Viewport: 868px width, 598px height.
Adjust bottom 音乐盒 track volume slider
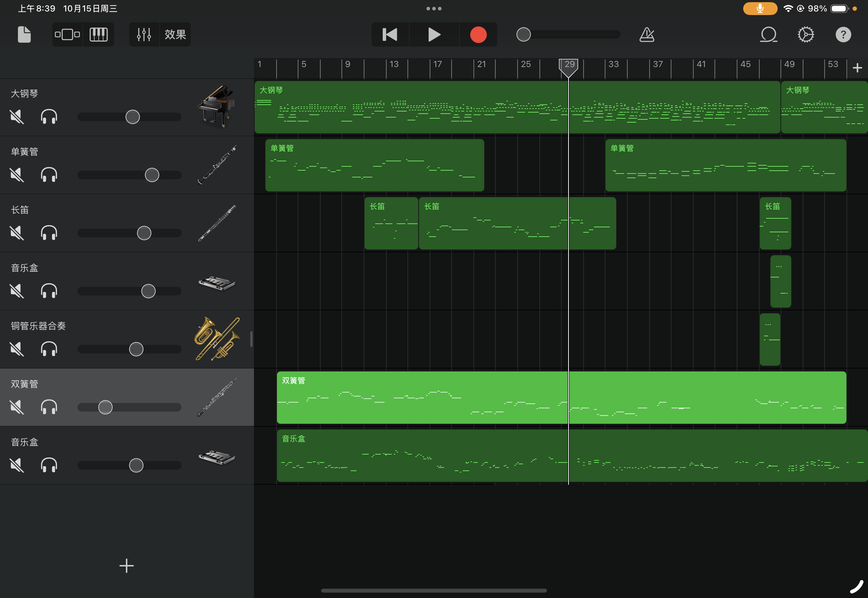129,465
